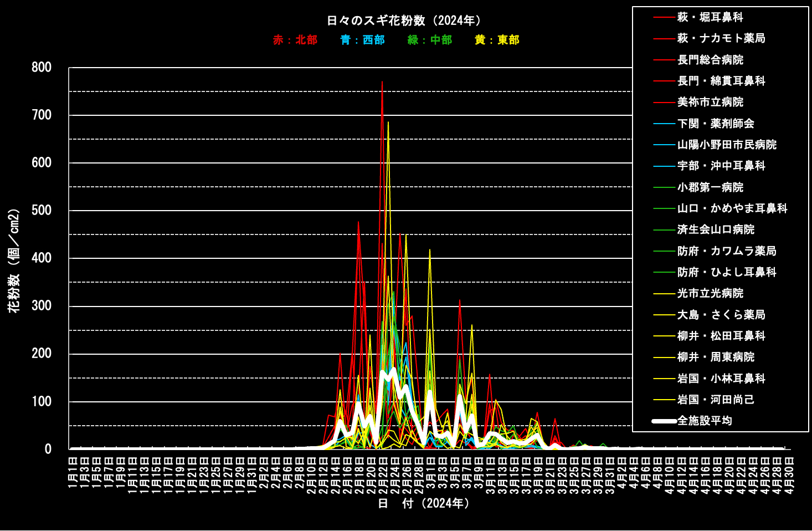
Task: Click the y-axis value 0
Action: click(48, 450)
